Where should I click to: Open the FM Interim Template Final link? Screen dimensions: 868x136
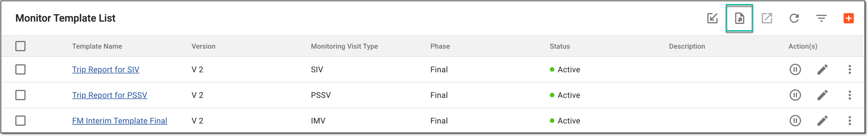(x=119, y=121)
